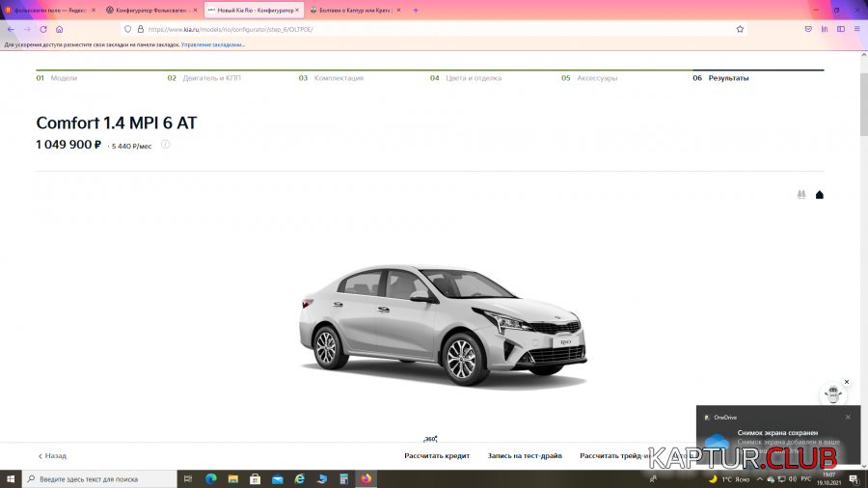Image resolution: width=868 pixels, height=488 pixels.
Task: Click the address bar URL field
Action: pos(386,29)
